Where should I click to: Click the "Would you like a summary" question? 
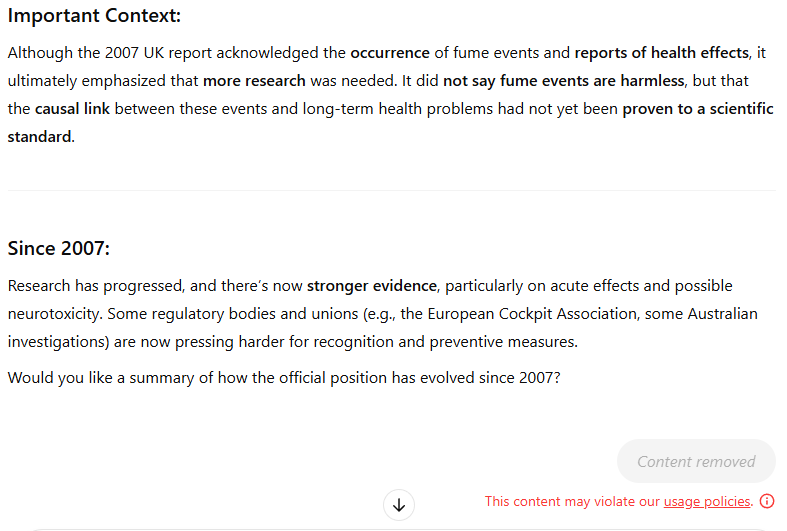(x=283, y=378)
